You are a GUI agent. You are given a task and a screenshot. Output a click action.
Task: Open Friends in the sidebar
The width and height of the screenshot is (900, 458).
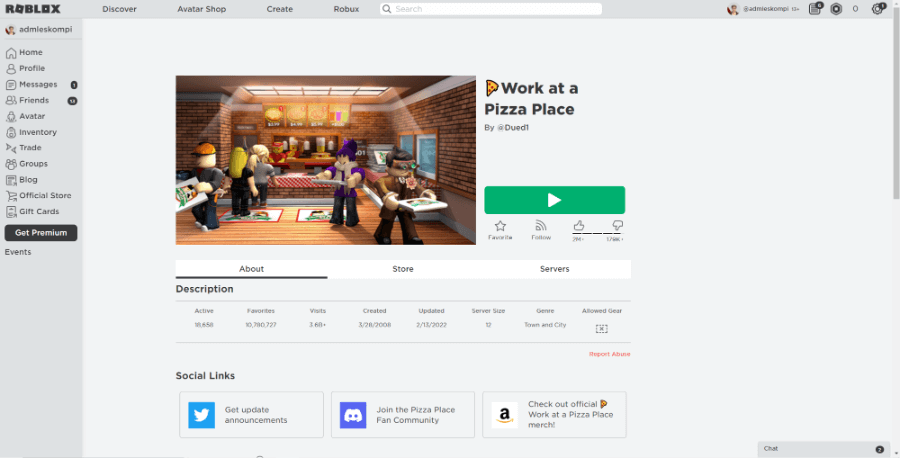point(28,100)
